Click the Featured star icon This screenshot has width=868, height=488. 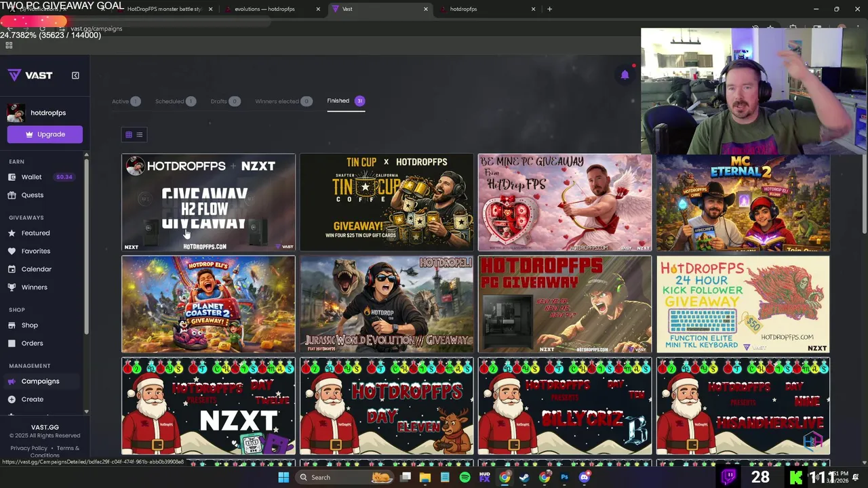12,233
